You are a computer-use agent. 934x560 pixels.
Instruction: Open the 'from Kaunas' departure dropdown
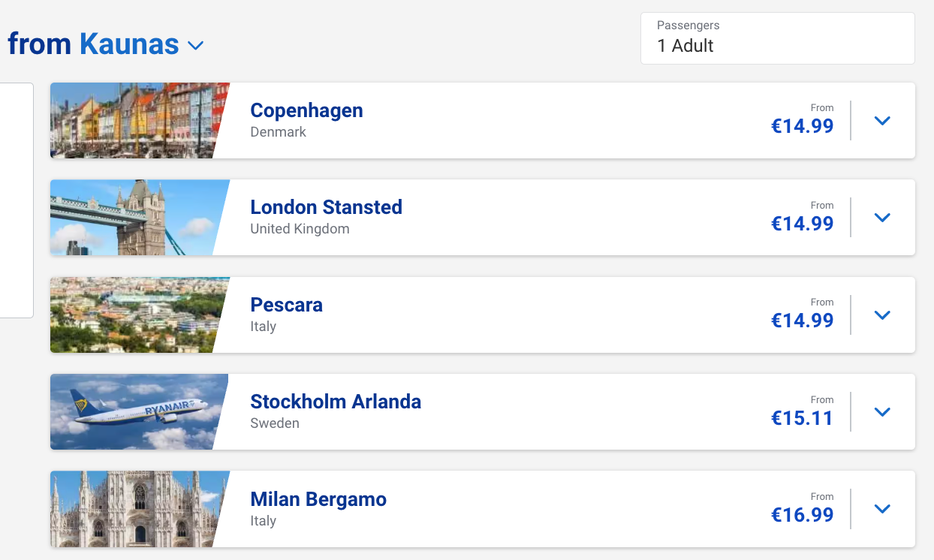tap(195, 46)
